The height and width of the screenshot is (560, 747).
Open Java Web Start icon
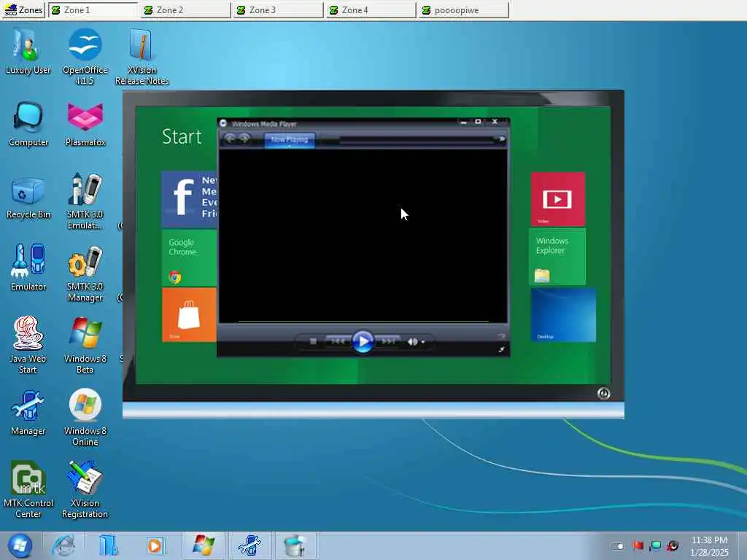coord(28,345)
